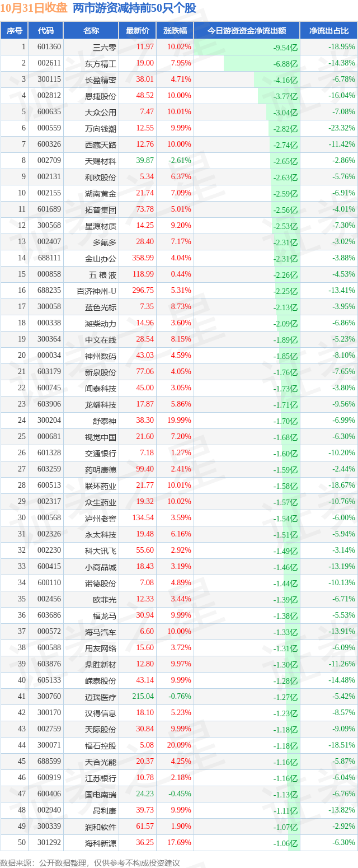
Task: Select stock name 江苏银行
Action: click(x=101, y=778)
